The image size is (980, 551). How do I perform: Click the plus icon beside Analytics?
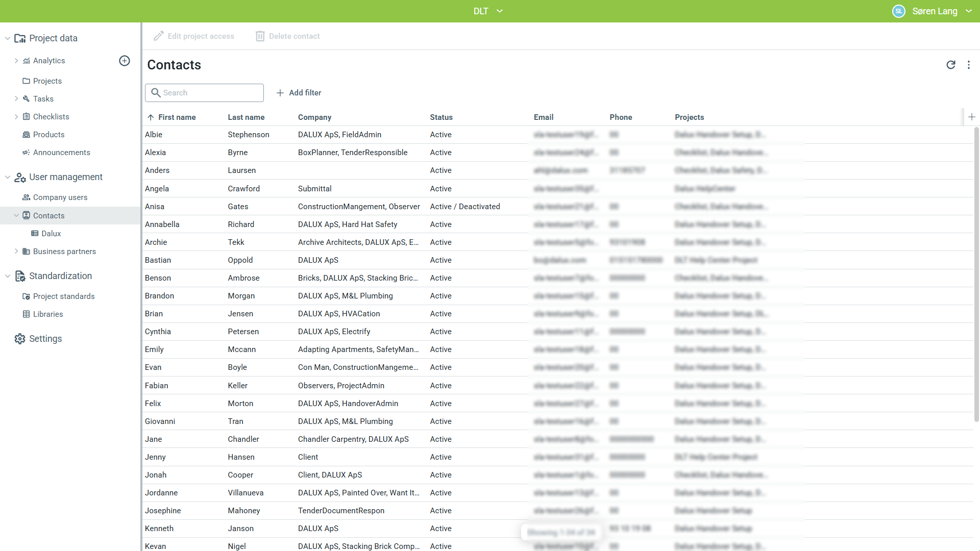[x=125, y=61]
